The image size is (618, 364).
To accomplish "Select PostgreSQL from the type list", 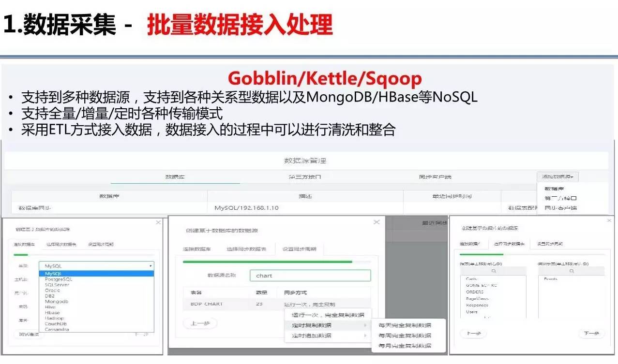I will (59, 279).
